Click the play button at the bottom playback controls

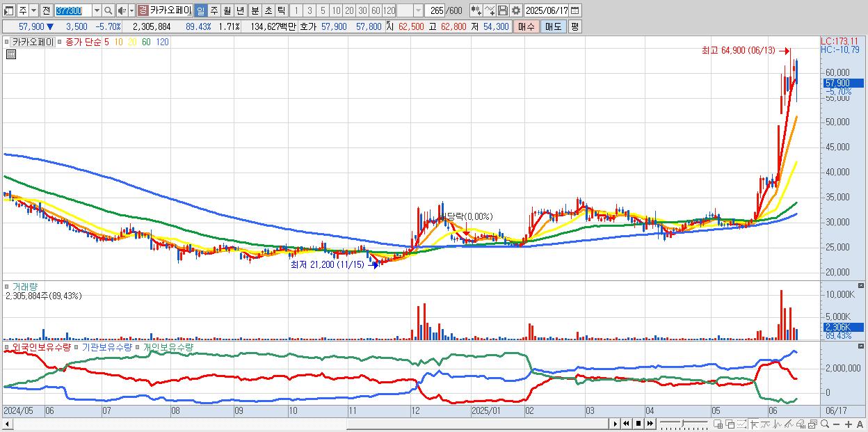[615, 424]
